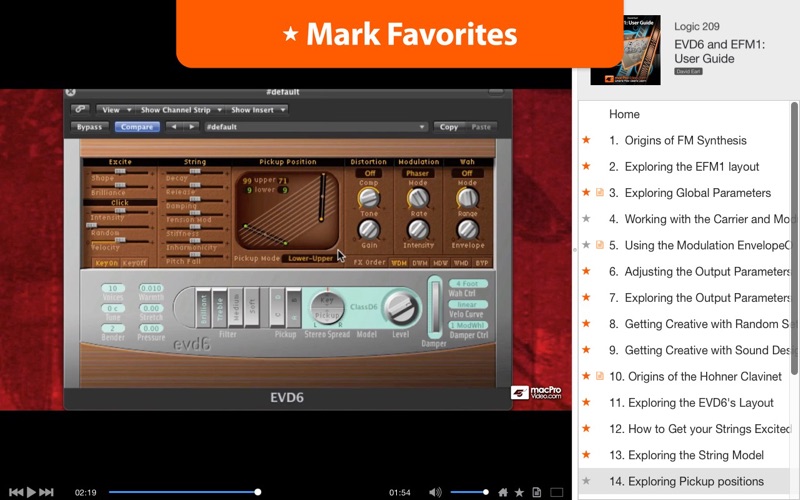Open Home in the chapter list
The height and width of the screenshot is (500, 800).
(624, 114)
